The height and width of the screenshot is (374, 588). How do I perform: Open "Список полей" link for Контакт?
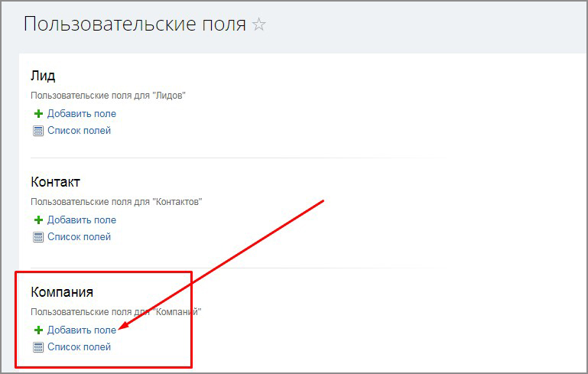click(x=79, y=237)
